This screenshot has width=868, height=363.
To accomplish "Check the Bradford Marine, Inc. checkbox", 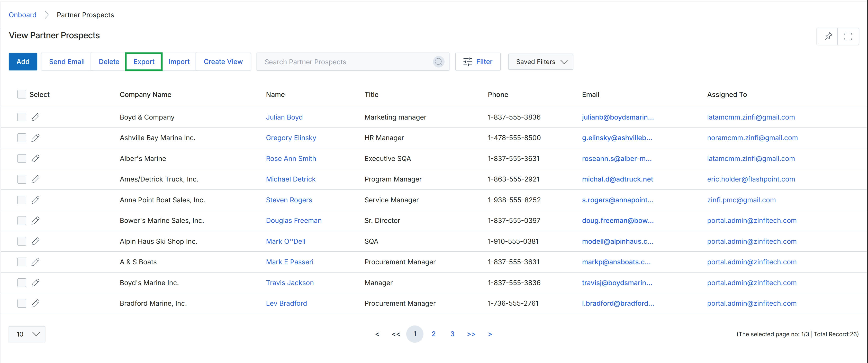I will point(22,303).
